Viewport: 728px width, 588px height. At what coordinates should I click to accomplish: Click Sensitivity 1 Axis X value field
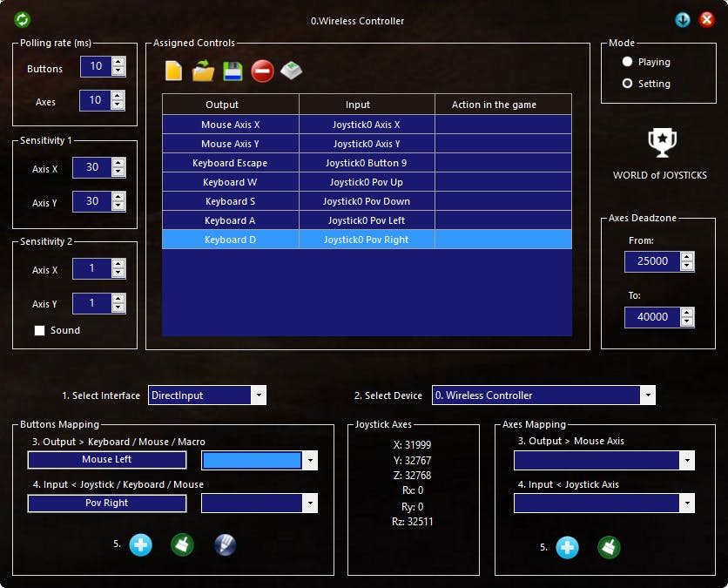pos(92,167)
